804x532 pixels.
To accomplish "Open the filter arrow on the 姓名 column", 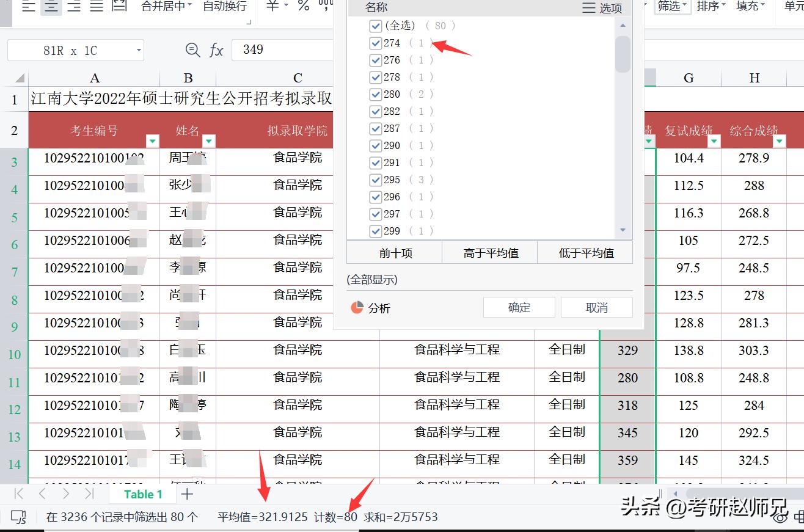I will tap(208, 140).
